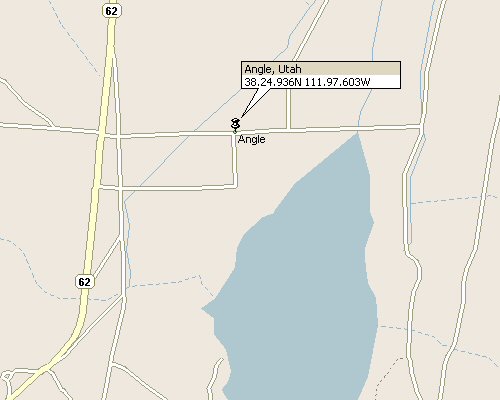Click the pushpin marker at Angle
Screen dimensions: 500x400
(235, 125)
